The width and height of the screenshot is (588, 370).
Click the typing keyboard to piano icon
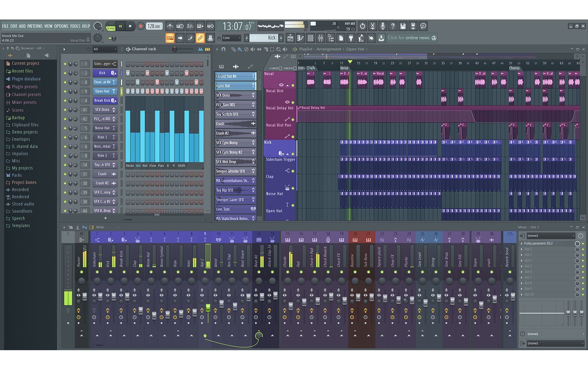coord(170,38)
